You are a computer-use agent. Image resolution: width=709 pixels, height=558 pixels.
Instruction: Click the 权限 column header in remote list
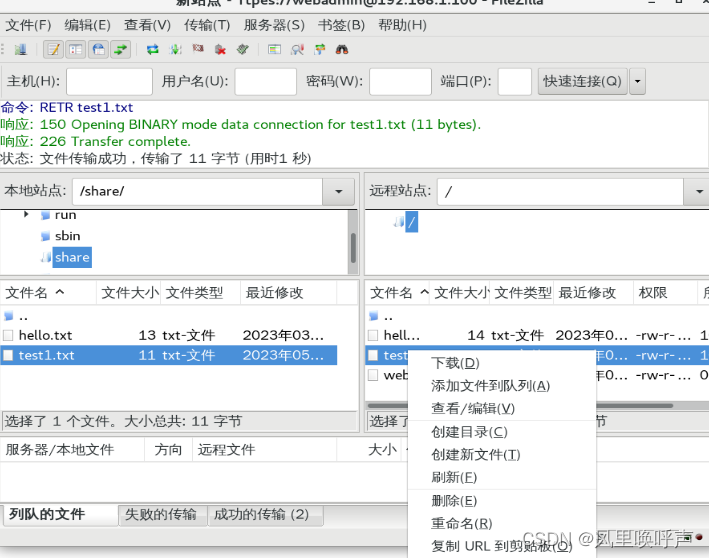(666, 293)
